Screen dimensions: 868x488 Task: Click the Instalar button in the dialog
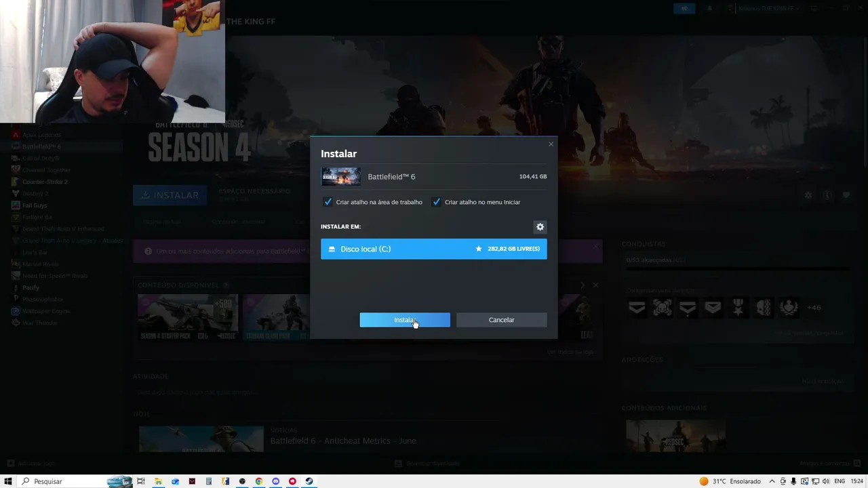click(x=405, y=320)
